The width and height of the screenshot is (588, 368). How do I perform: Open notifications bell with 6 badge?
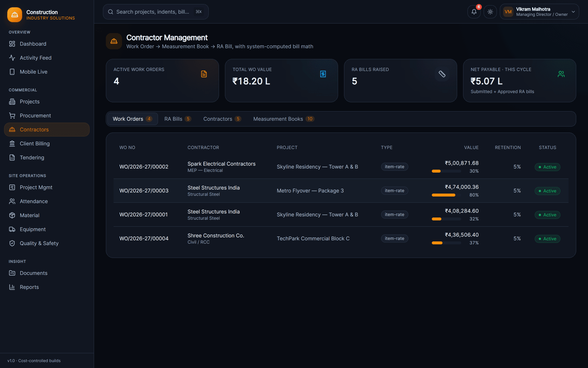tap(474, 12)
